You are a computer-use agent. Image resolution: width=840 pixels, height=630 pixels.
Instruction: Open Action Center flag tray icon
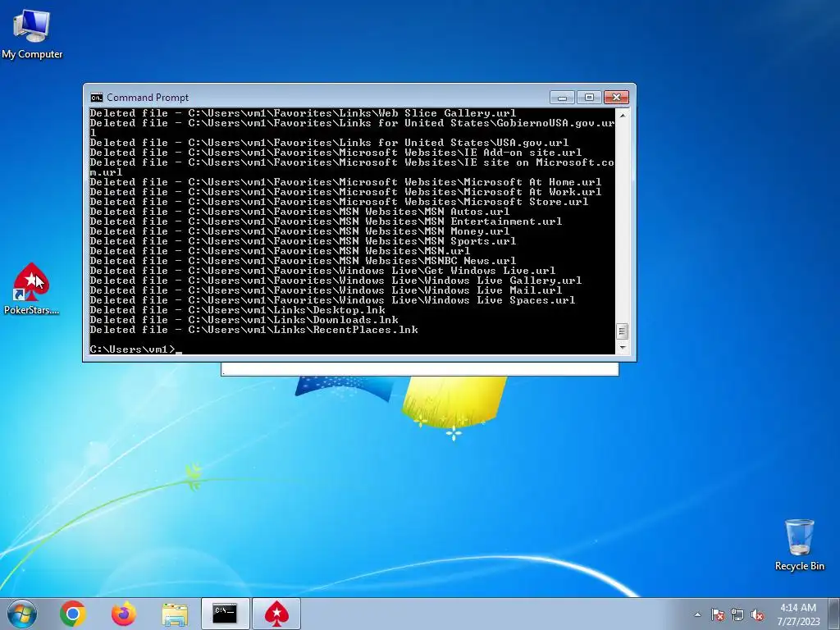tap(718, 614)
